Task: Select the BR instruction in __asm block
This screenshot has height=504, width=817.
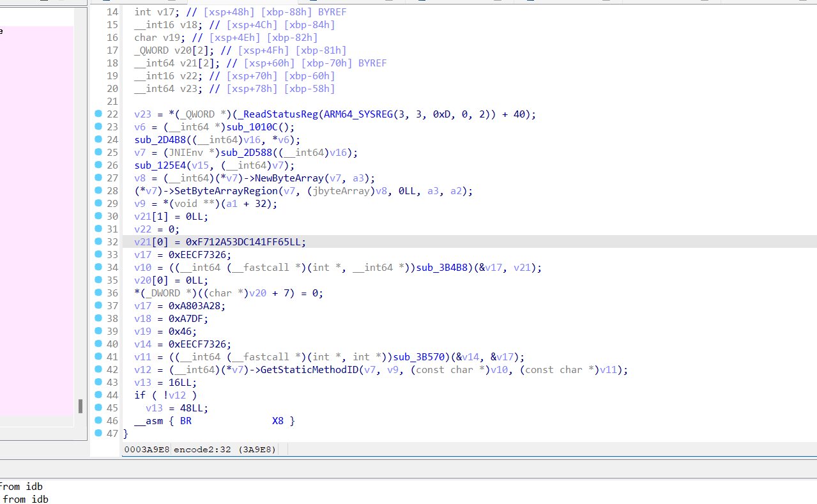Action: 186,421
